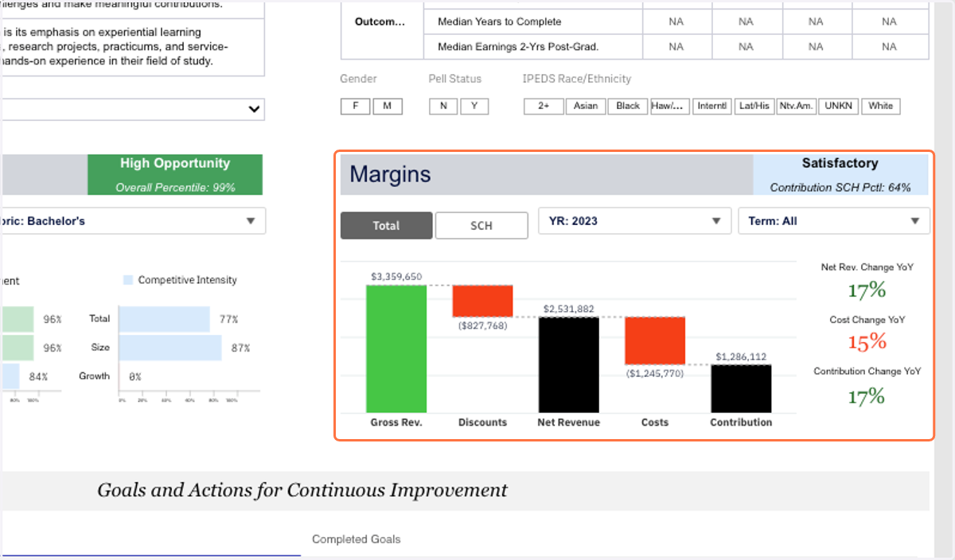Image resolution: width=955 pixels, height=560 pixels.
Task: Click the green Gross Rev. bar
Action: point(396,348)
